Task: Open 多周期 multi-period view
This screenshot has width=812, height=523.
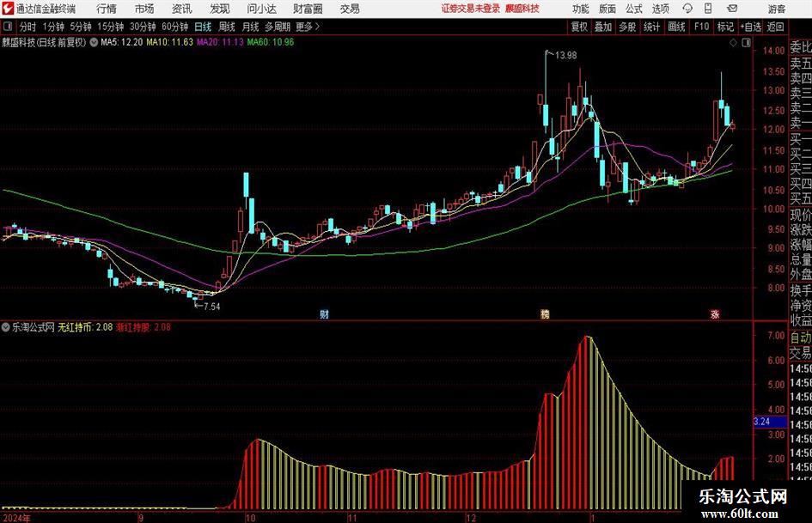Action: point(278,27)
